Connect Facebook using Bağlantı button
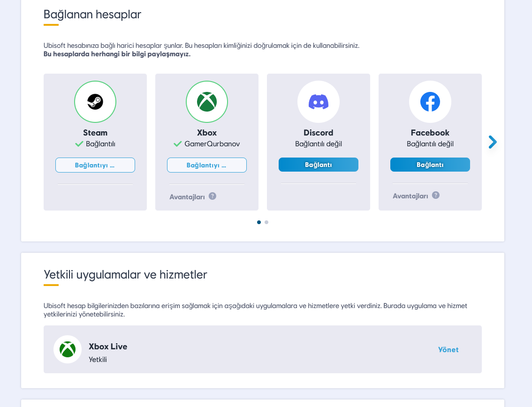Screen dimensions: 532x407 430,165
